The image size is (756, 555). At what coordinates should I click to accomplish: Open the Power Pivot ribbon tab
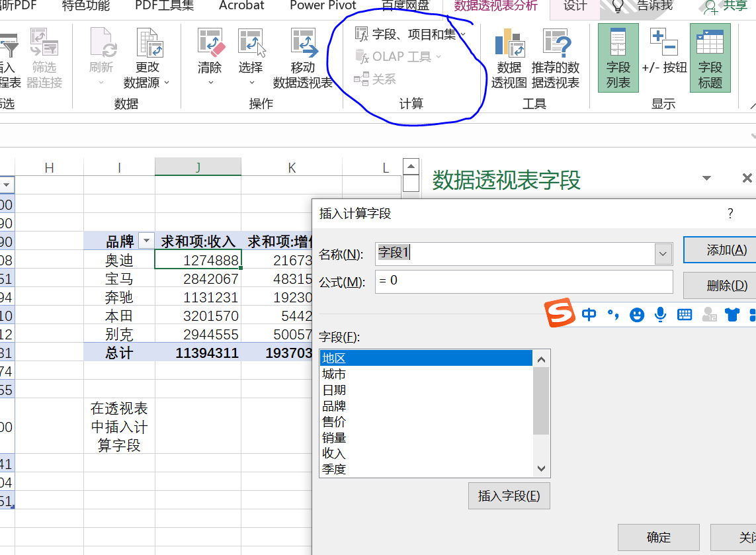323,6
